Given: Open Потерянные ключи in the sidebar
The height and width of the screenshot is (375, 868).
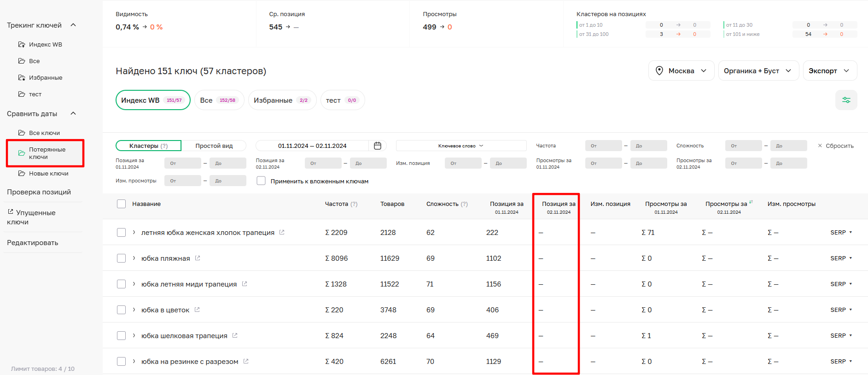Looking at the screenshot, I should (x=45, y=153).
